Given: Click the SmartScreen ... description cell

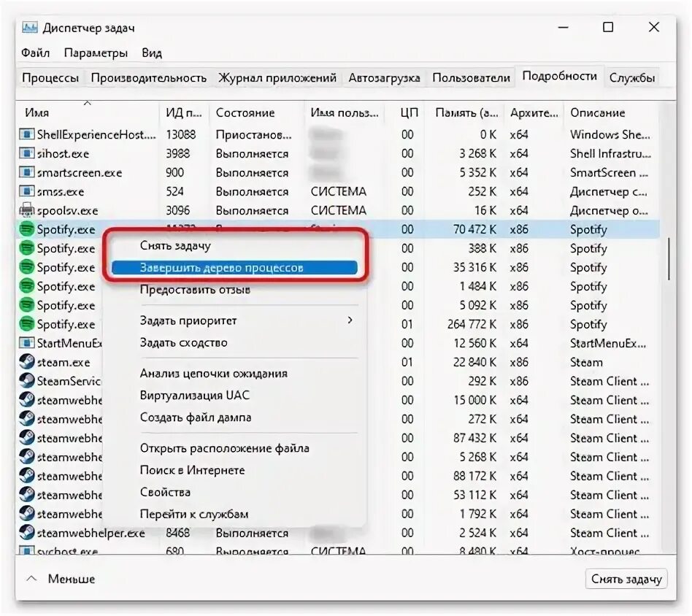Looking at the screenshot, I should point(609,172).
